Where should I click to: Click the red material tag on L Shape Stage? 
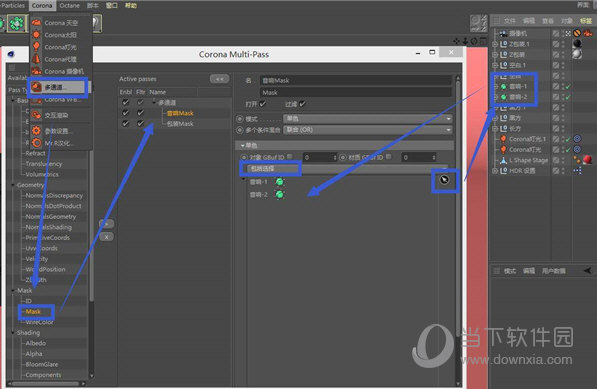click(587, 159)
